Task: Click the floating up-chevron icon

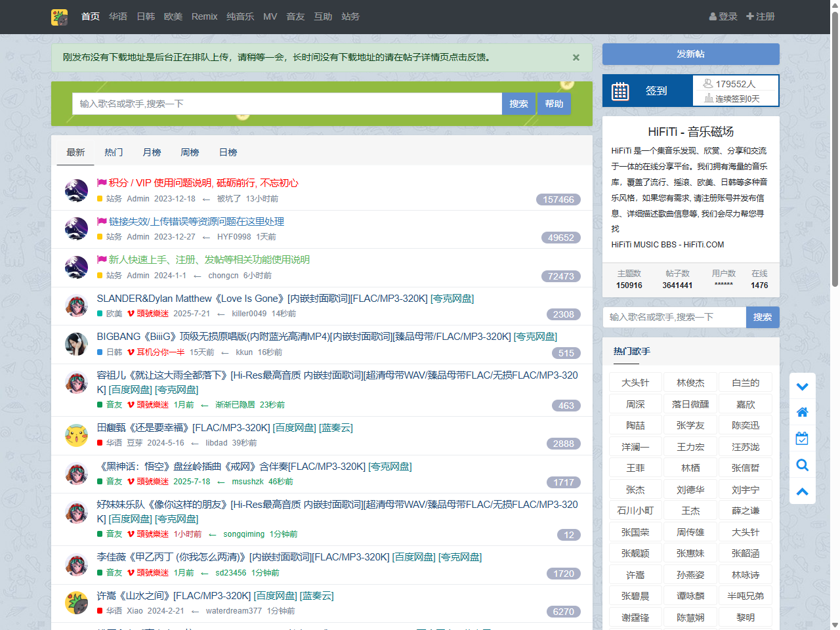Action: pyautogui.click(x=802, y=492)
